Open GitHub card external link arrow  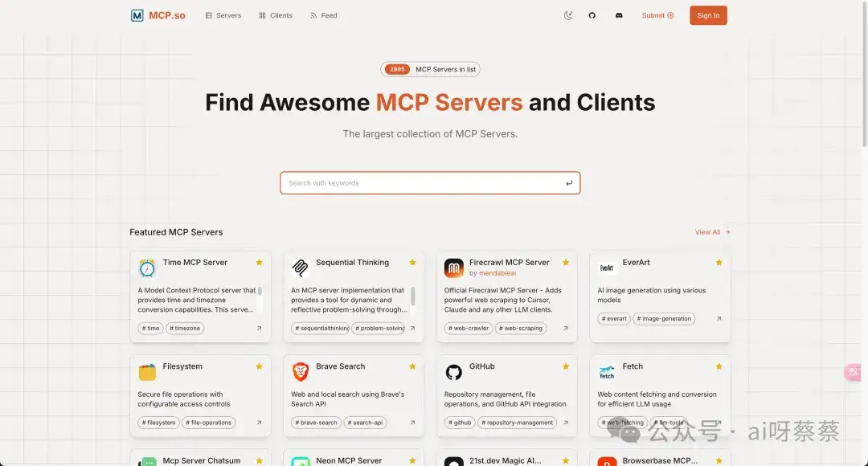coord(566,423)
